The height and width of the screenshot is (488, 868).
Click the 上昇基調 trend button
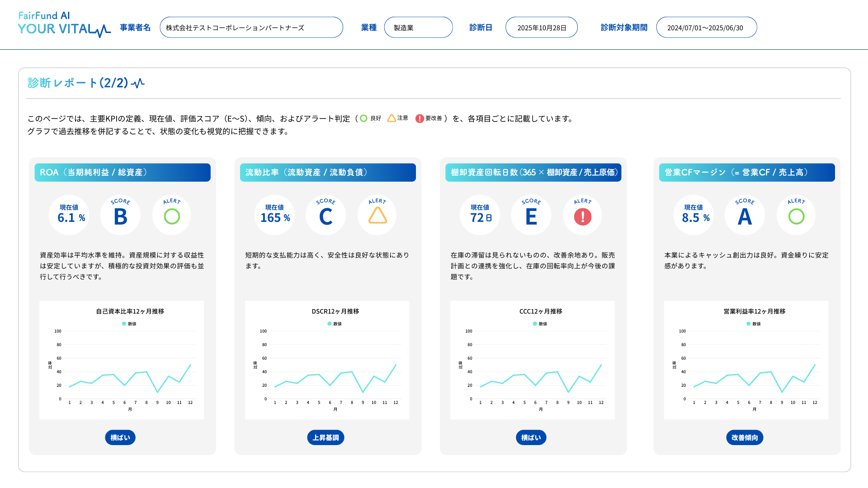pos(325,437)
